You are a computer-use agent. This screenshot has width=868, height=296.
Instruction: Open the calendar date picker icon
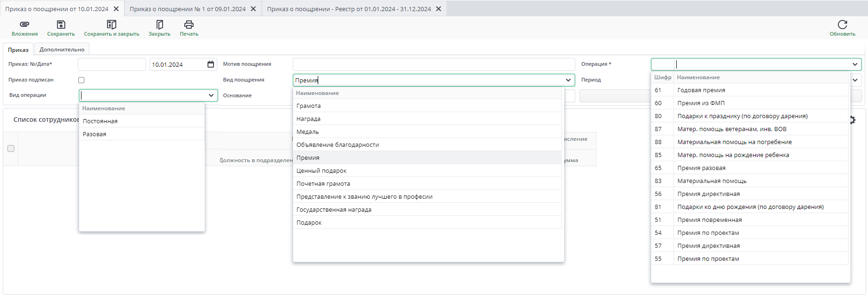pos(211,64)
